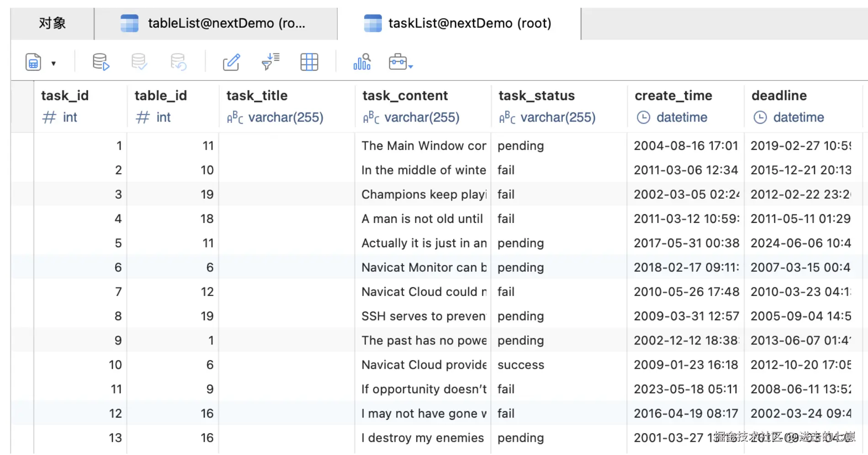The height and width of the screenshot is (455, 868).
Task: Click the rollback transaction icon
Action: click(x=178, y=62)
